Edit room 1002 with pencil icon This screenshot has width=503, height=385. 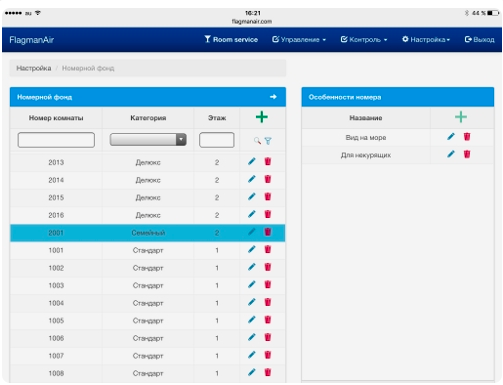252,267
